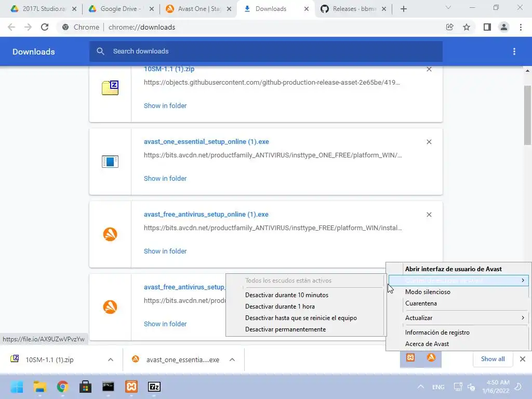Image resolution: width=532 pixels, height=399 pixels.
Task: Click the downloads page vertical scrollbar thumb
Action: click(x=528, y=115)
